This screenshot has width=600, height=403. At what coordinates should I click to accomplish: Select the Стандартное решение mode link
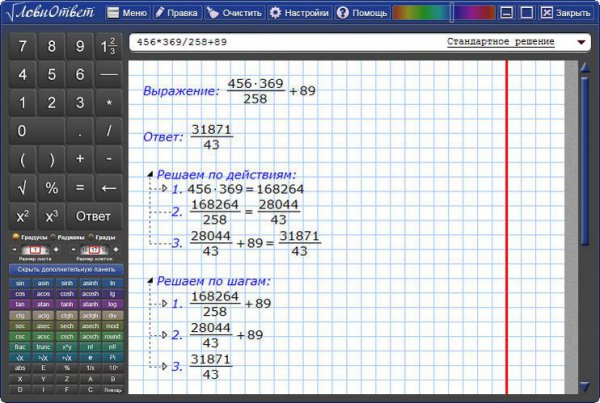pos(501,41)
